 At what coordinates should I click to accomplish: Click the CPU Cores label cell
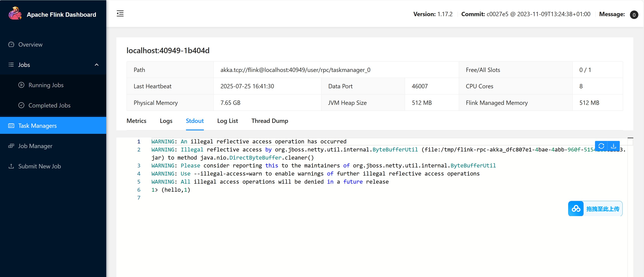pyautogui.click(x=515, y=86)
